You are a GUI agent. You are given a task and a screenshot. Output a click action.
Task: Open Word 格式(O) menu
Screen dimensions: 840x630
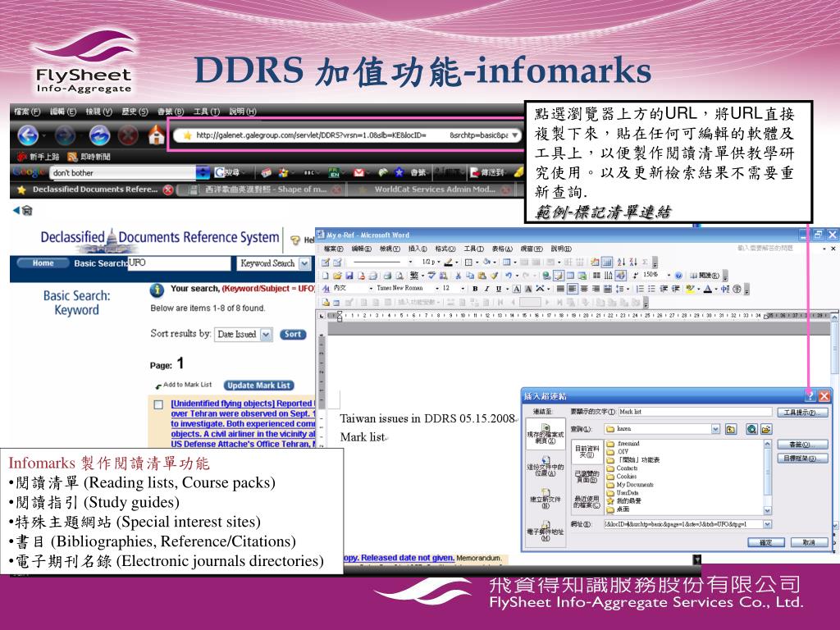click(x=445, y=249)
